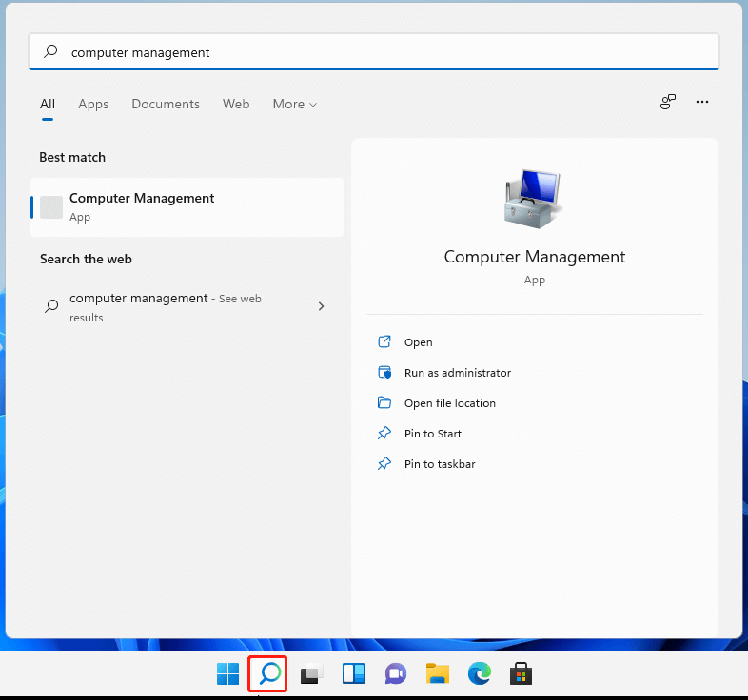Viewport: 748px width, 700px height.
Task: Click into the search text field
Action: (x=374, y=51)
